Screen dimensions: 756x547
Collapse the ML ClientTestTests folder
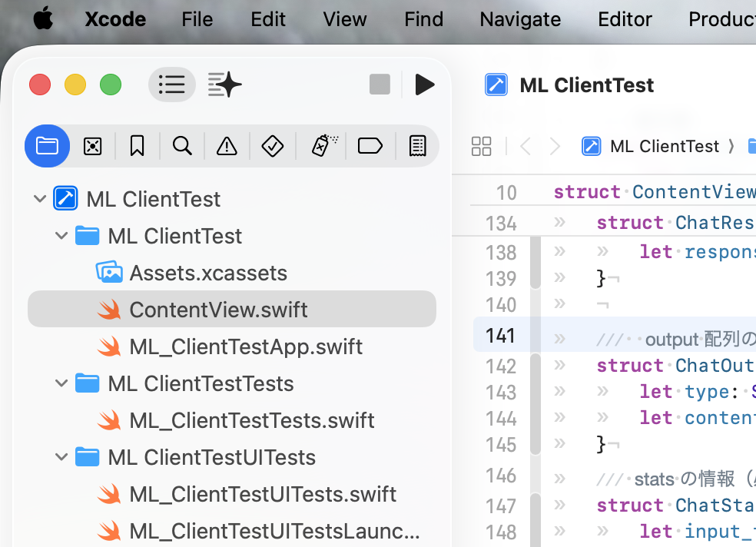pyautogui.click(x=61, y=383)
